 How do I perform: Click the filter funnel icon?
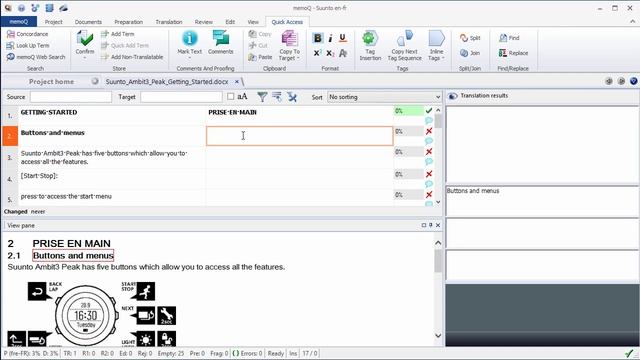tap(262, 97)
